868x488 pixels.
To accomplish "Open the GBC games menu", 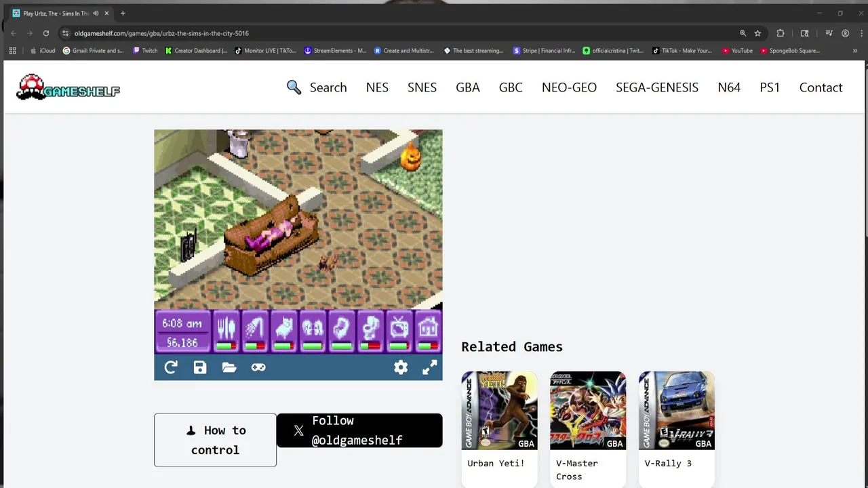I will pos(511,87).
